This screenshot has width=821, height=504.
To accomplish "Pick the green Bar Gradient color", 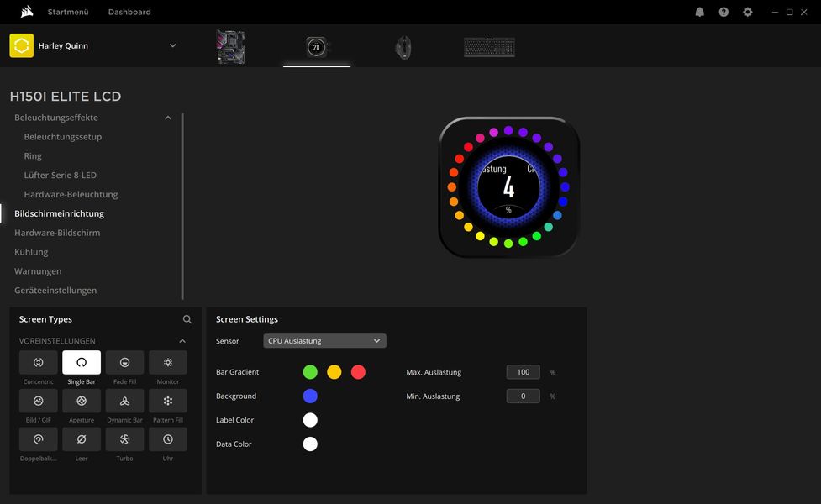I will [310, 372].
